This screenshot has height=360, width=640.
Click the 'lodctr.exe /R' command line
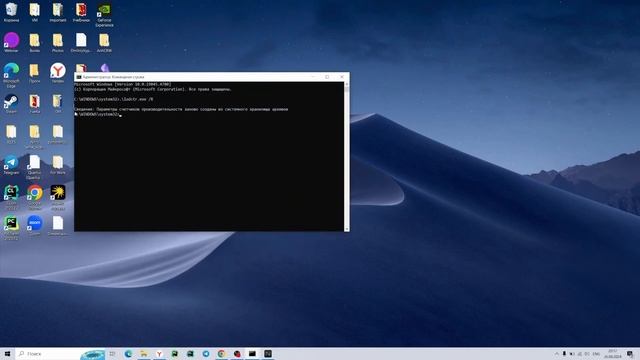114,99
